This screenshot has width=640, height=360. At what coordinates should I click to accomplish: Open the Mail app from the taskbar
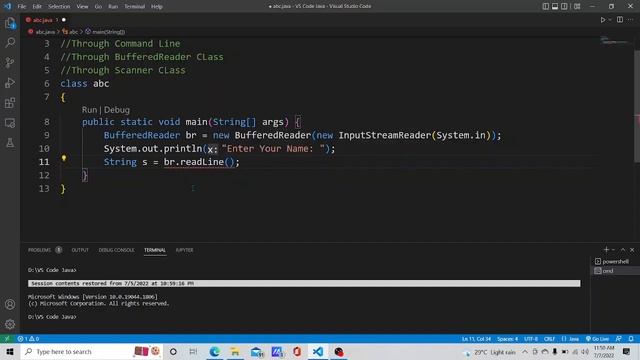pyautogui.click(x=256, y=351)
